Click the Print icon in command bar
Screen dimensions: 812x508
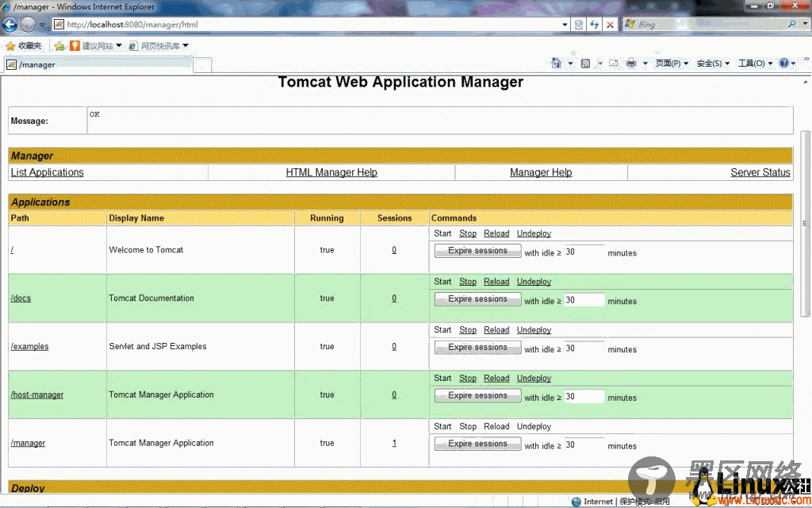point(630,63)
